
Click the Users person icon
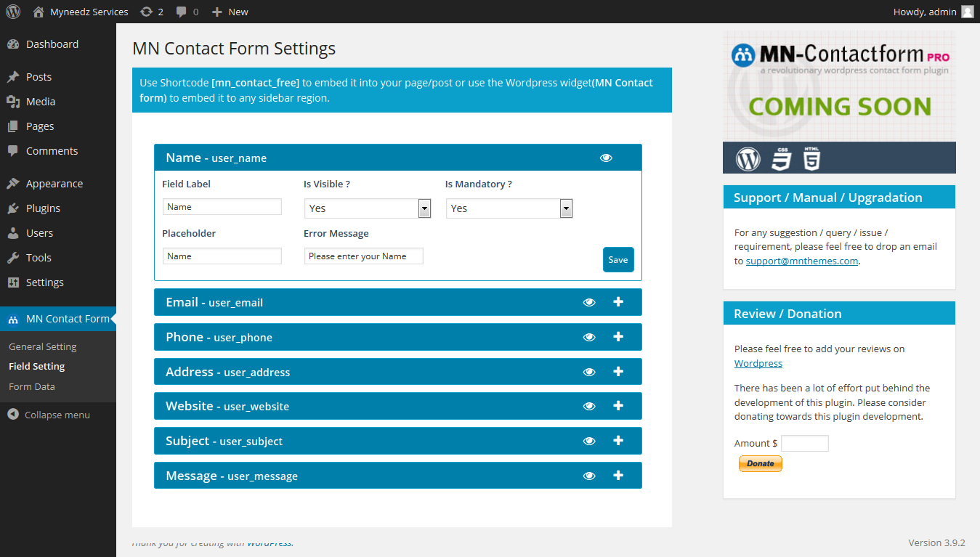pos(13,233)
